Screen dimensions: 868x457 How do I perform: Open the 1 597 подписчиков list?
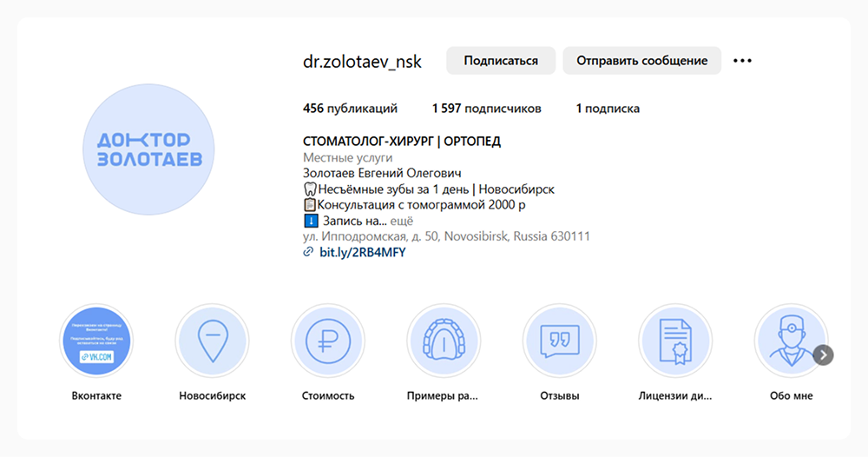[486, 109]
